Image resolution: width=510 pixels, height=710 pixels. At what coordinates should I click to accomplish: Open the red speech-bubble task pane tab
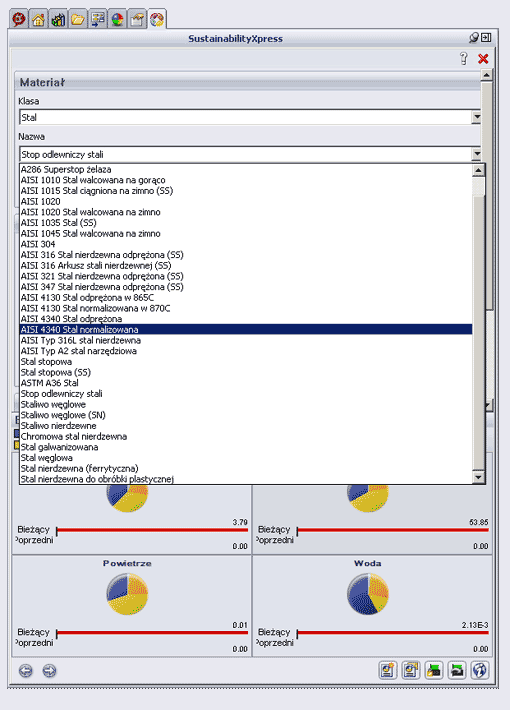[19, 19]
